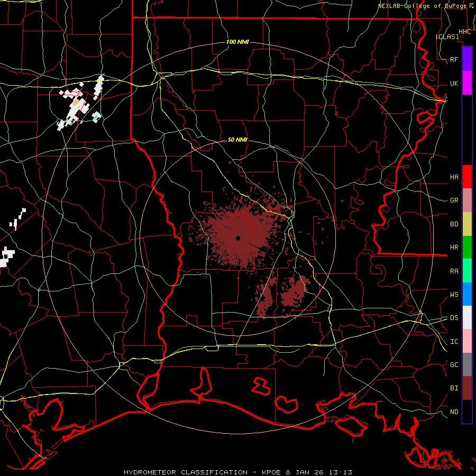476x476 pixels.
Task: Click the green HR legend swatch
Action: 467,248
